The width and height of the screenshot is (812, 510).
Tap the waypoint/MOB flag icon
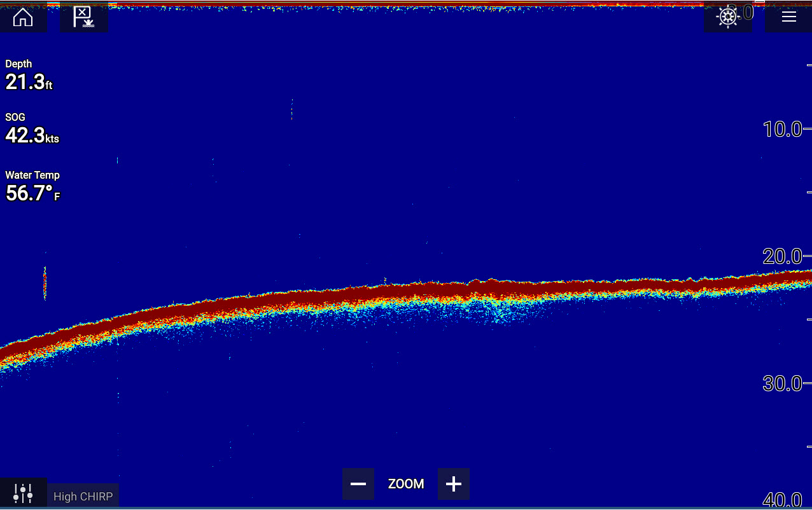coord(83,17)
